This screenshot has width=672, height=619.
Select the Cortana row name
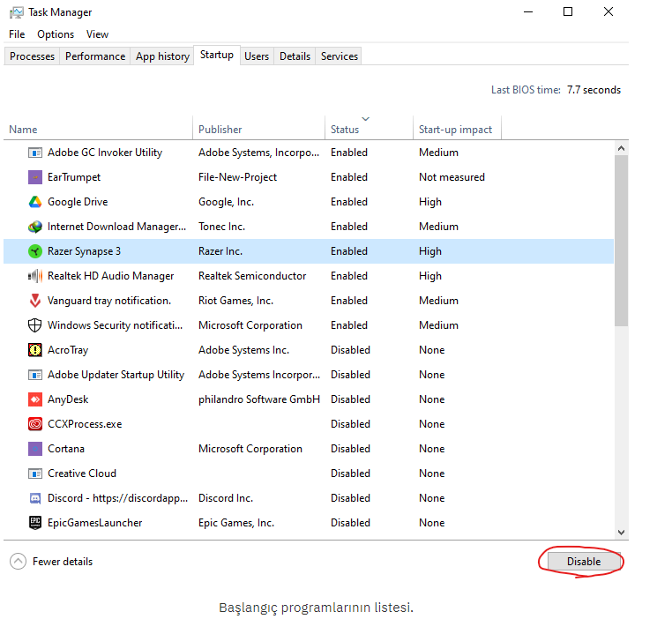66,449
